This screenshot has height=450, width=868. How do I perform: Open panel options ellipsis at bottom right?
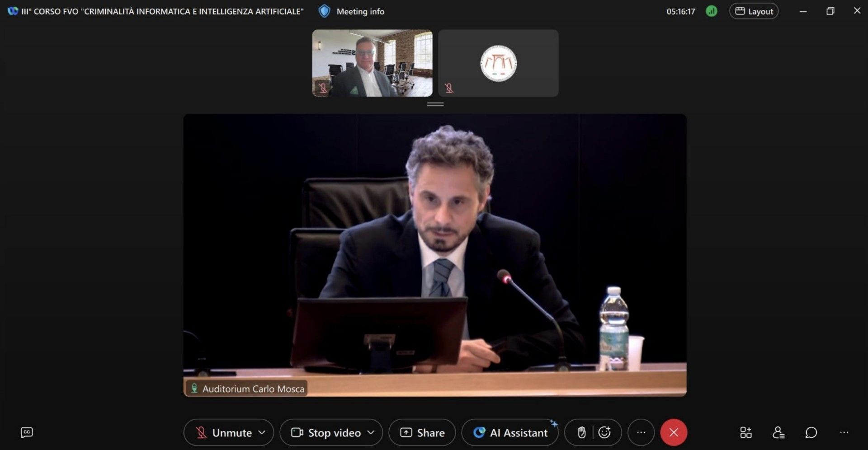click(844, 432)
